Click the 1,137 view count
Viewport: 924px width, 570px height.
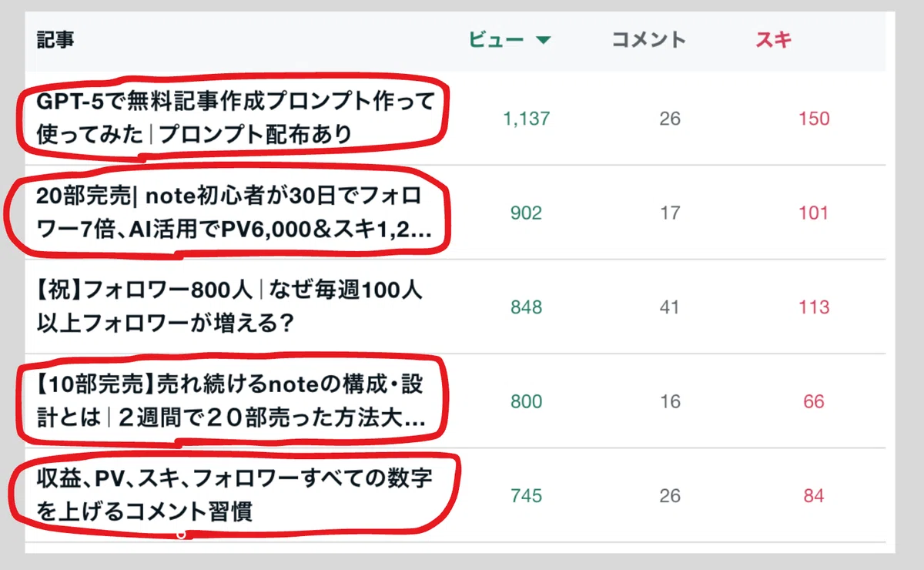tap(527, 119)
